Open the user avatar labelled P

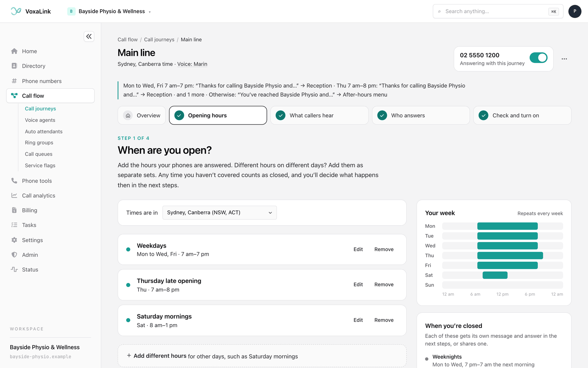[x=575, y=11]
